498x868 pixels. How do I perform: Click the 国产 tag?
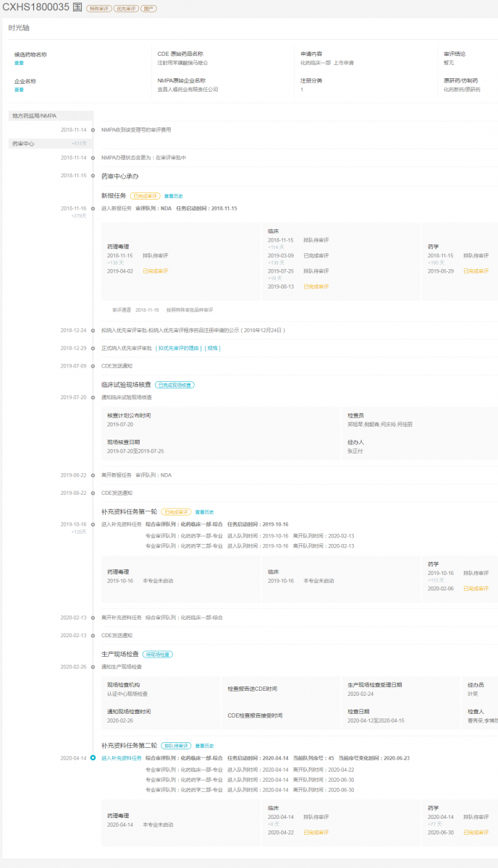point(148,9)
